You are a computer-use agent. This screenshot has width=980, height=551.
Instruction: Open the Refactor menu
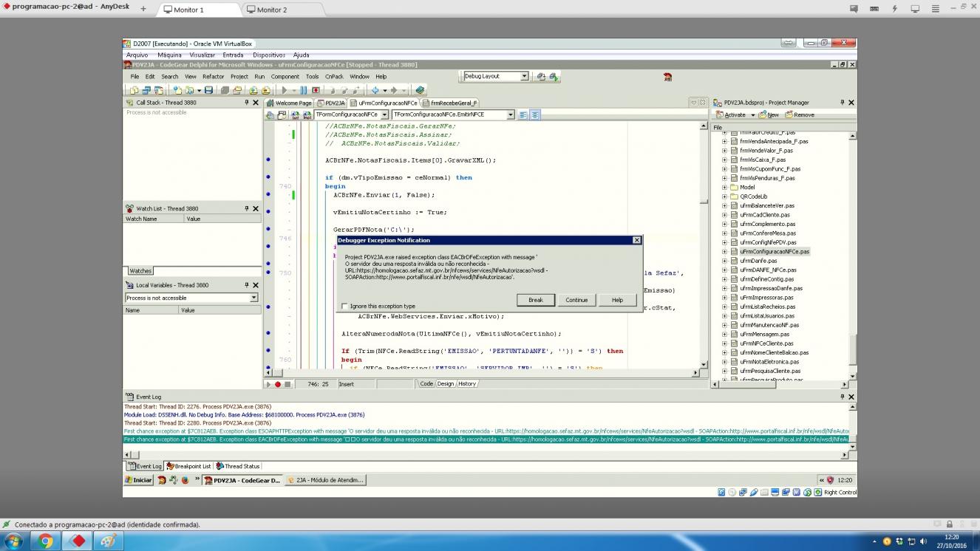coord(214,76)
